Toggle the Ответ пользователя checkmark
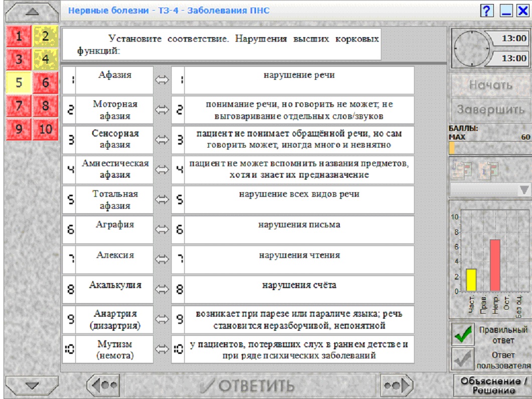The height and width of the screenshot is (399, 532). 463,360
